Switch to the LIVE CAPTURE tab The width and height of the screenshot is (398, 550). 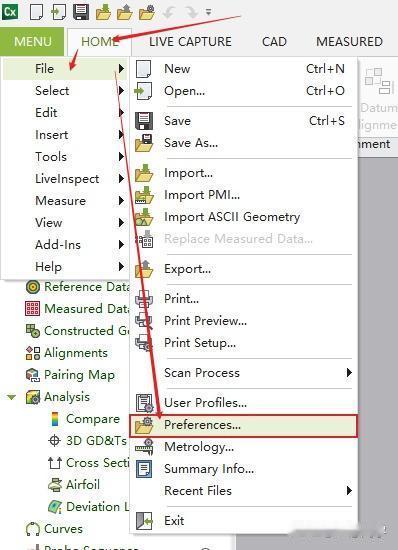point(190,42)
